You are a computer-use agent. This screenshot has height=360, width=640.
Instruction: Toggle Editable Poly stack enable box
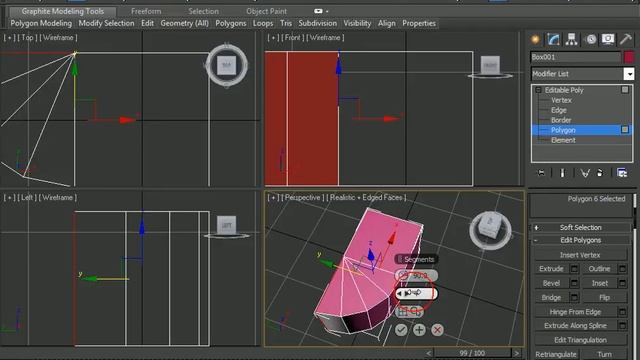625,90
